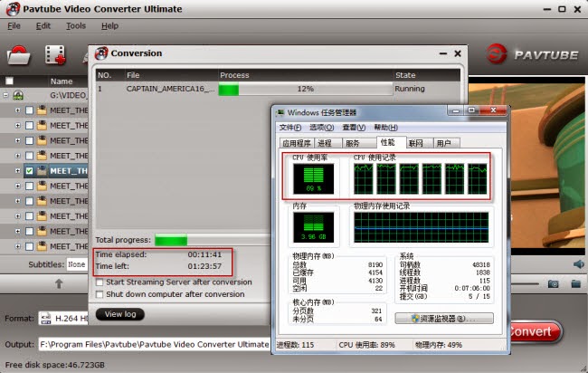Viewport: 588px width, 373px height.
Task: Click the title icon of the highlighted MEET_TH row
Action: point(42,171)
